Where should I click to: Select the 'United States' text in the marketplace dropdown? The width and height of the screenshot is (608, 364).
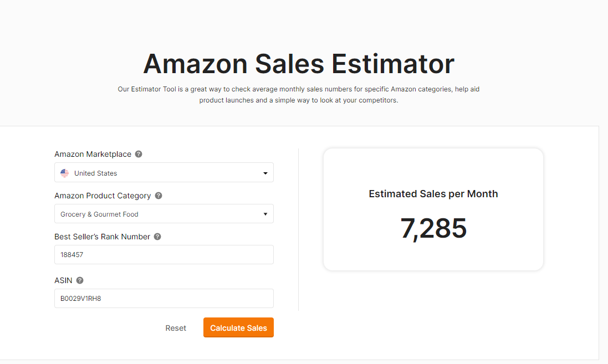(x=96, y=173)
